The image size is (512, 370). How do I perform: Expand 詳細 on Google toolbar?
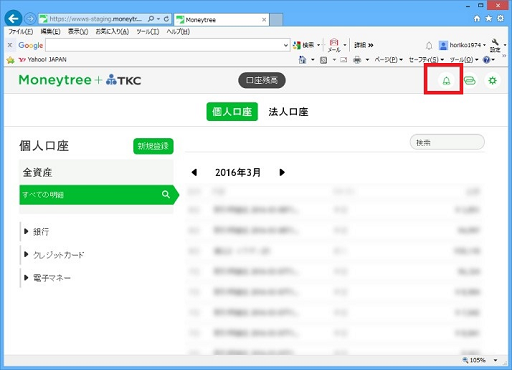[364, 45]
